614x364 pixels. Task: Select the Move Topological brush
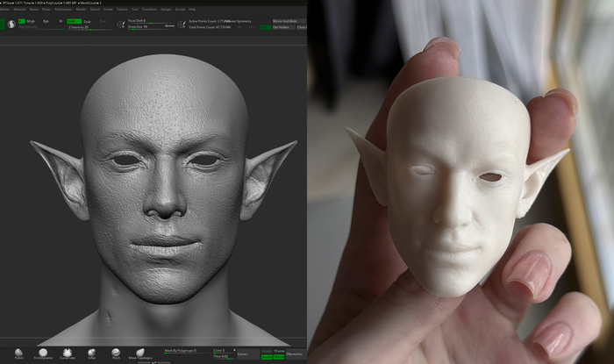[x=140, y=353]
